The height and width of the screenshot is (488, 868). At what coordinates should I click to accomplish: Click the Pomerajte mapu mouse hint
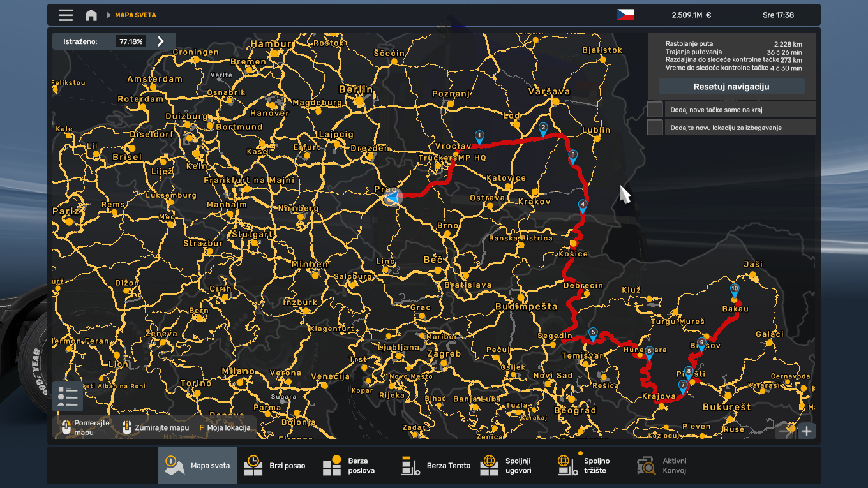point(86,427)
